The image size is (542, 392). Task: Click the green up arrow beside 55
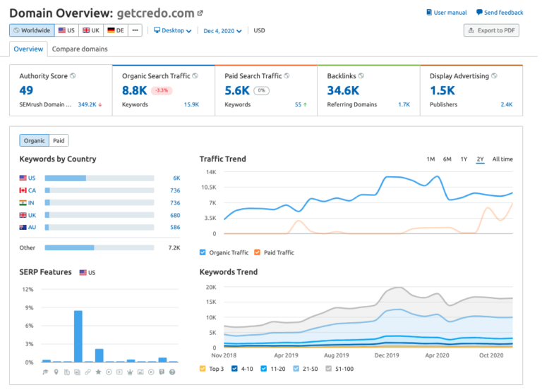[305, 104]
